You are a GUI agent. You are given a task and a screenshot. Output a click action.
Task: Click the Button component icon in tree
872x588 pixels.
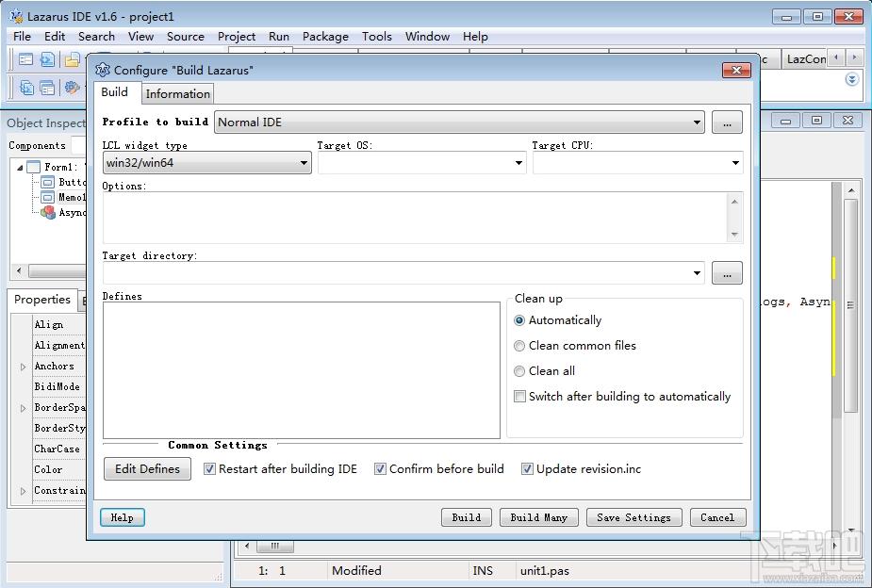pyautogui.click(x=48, y=182)
